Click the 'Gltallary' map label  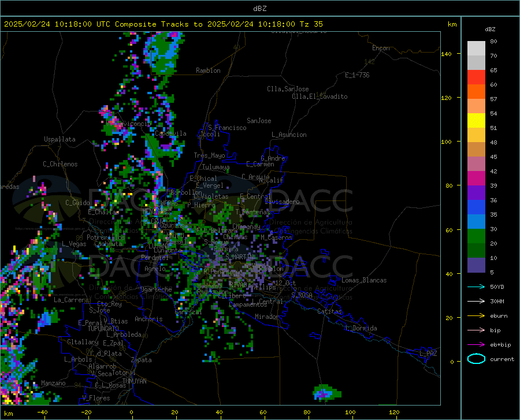click(x=83, y=342)
